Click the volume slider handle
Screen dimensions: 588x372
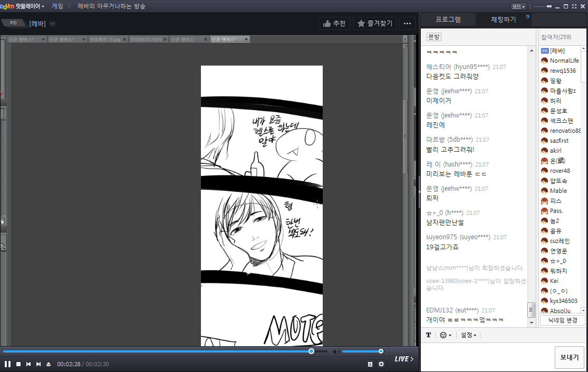381,351
